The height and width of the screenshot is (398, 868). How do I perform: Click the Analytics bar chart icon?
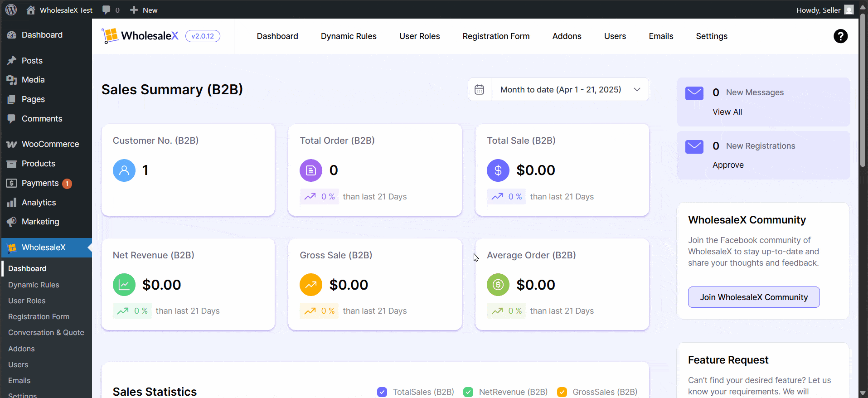[x=12, y=203]
